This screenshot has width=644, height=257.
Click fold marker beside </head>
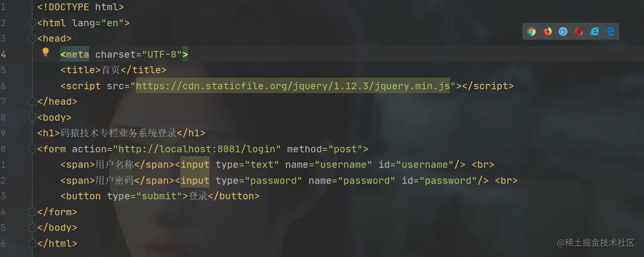(32, 101)
